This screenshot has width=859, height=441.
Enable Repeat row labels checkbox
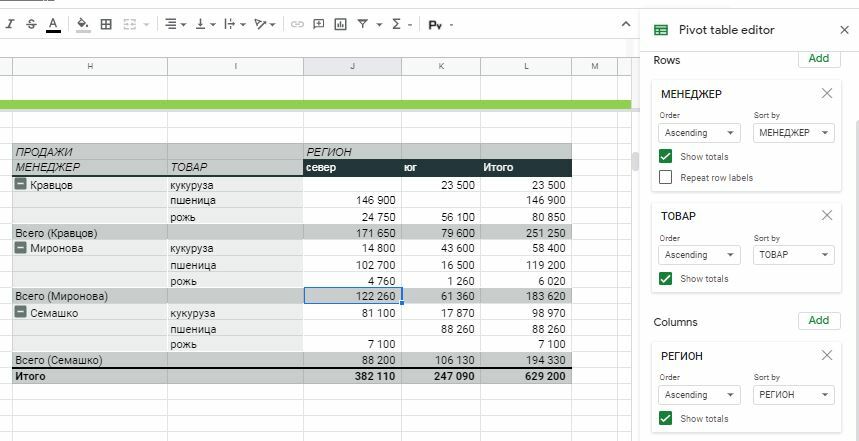point(666,178)
